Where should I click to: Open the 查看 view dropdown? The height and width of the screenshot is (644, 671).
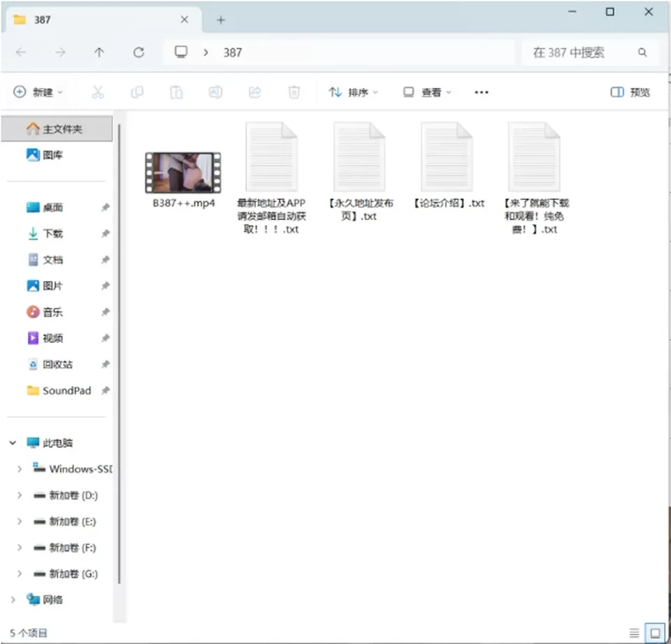[428, 92]
